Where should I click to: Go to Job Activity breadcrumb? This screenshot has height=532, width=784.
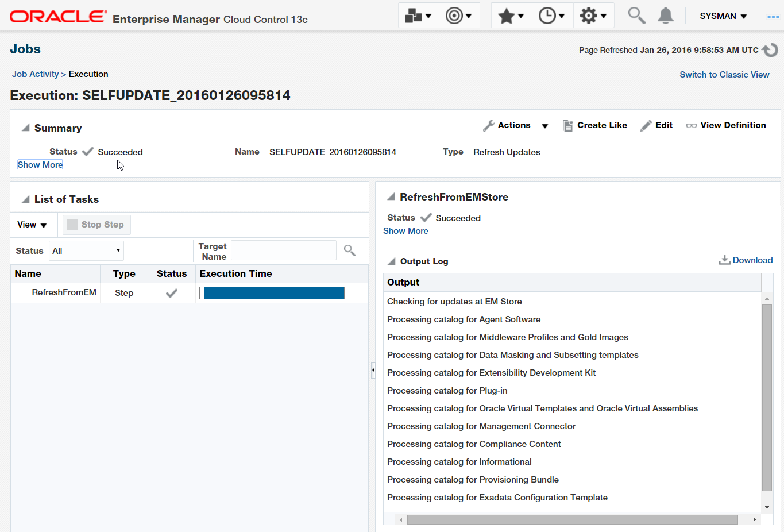click(35, 74)
